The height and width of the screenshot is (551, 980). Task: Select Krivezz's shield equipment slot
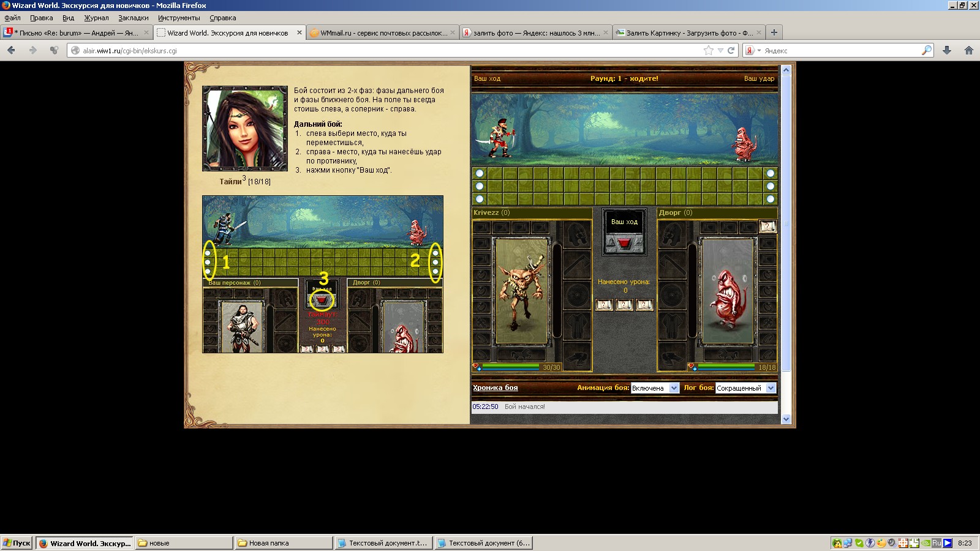(576, 295)
